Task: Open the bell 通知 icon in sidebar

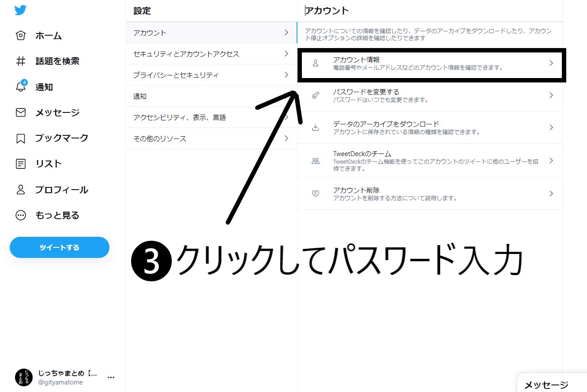Action: pos(21,86)
